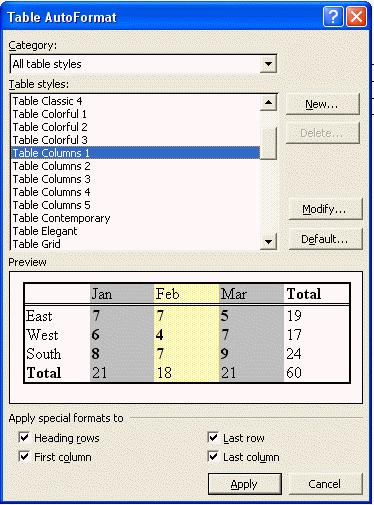Uncheck the Heading rows checkbox

coord(24,437)
